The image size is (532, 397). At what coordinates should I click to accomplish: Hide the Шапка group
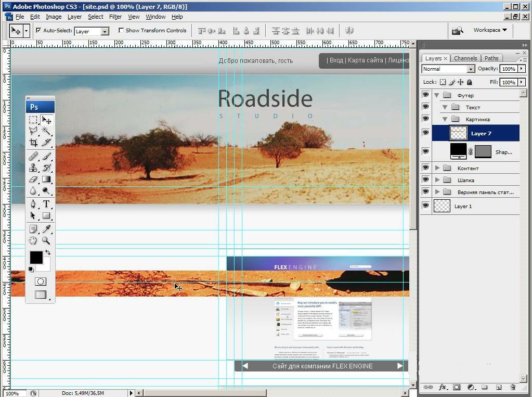click(425, 180)
